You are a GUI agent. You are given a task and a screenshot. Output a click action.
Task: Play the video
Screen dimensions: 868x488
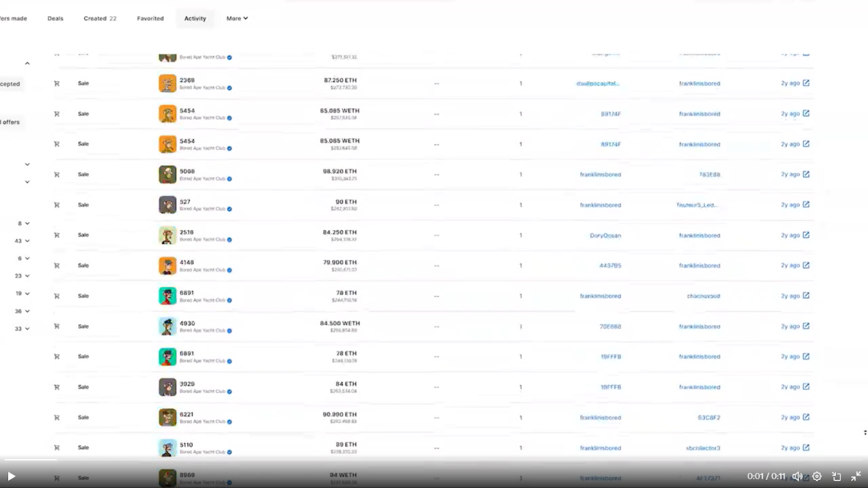pyautogui.click(x=11, y=476)
